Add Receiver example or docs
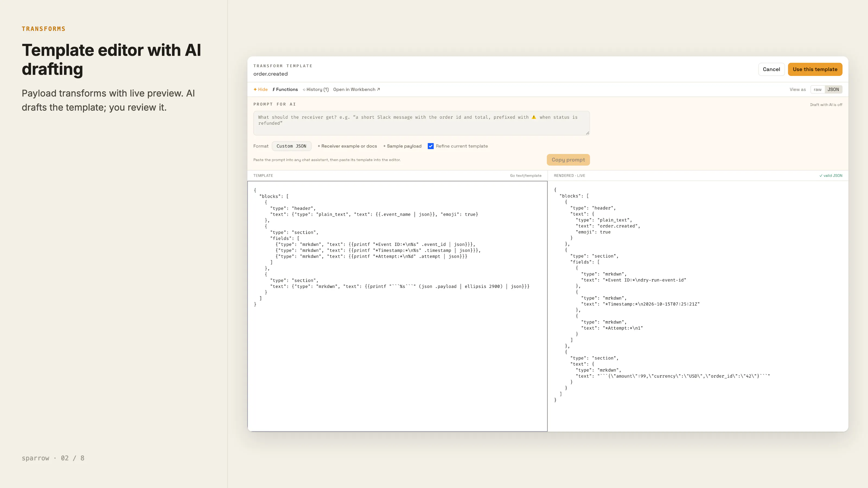Image resolution: width=868 pixels, height=488 pixels. [347, 146]
